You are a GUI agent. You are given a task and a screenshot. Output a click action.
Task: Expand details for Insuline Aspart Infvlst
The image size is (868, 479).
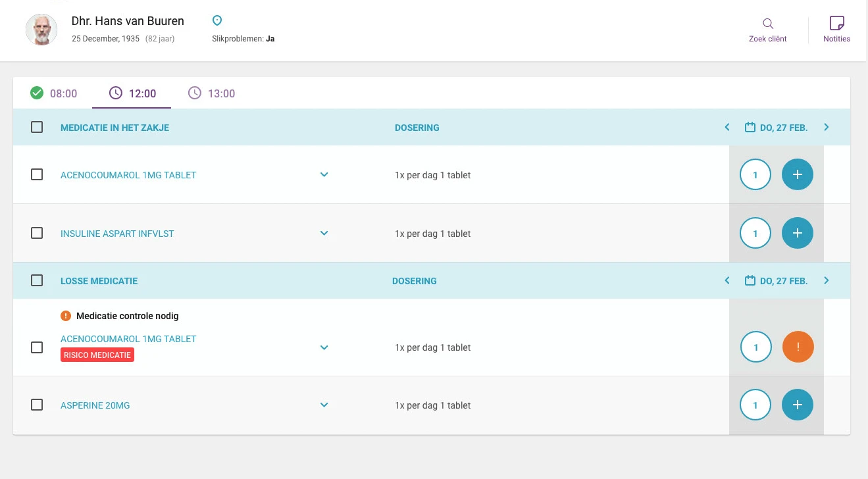[x=324, y=233]
